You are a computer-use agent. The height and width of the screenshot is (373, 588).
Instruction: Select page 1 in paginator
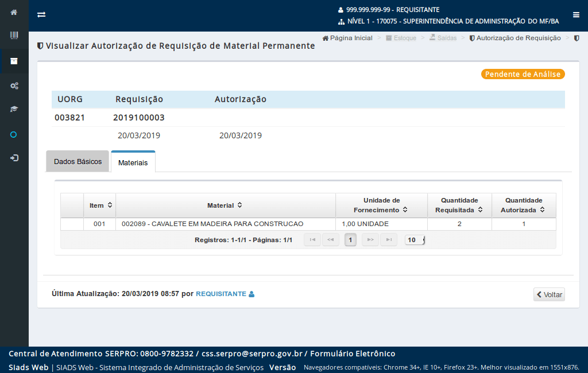pyautogui.click(x=350, y=240)
